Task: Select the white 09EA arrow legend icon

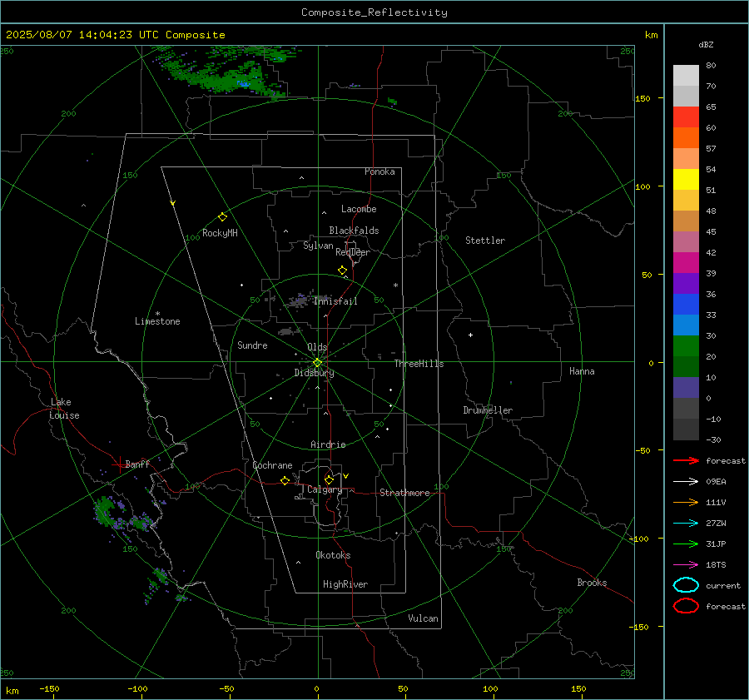Action: pos(686,482)
